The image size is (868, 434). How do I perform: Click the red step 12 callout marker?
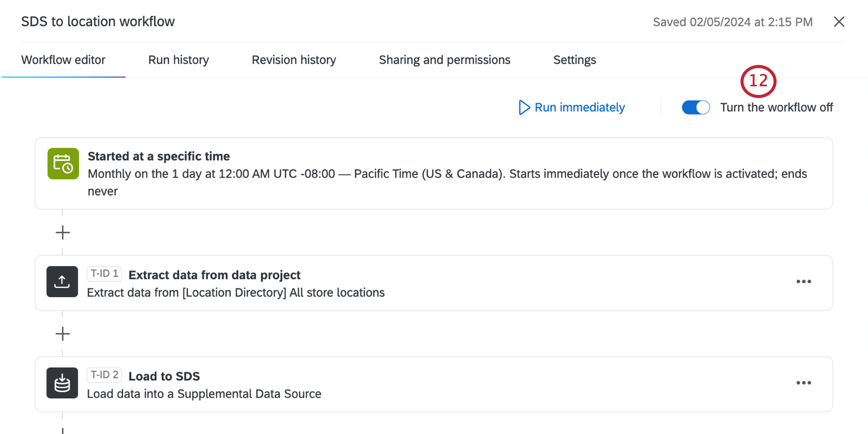[758, 81]
